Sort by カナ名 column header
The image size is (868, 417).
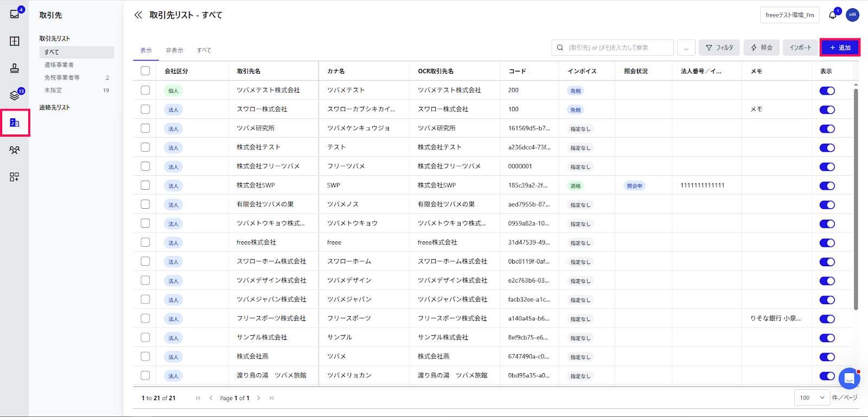pyautogui.click(x=336, y=71)
